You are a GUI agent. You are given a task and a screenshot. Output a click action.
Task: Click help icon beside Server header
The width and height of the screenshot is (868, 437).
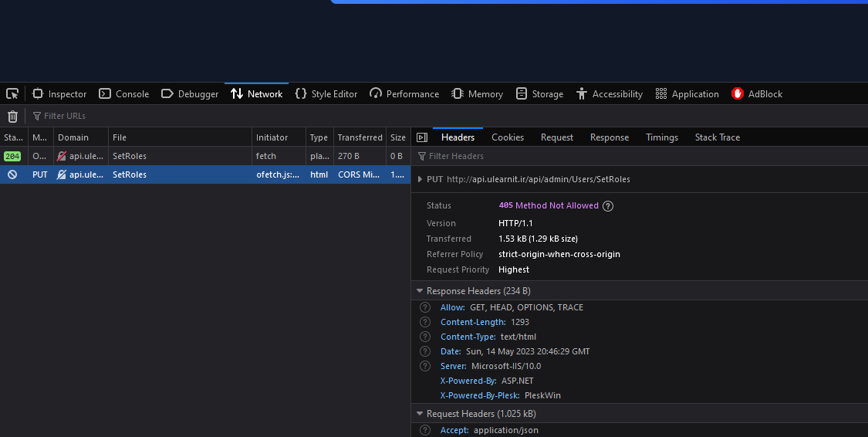(x=425, y=366)
